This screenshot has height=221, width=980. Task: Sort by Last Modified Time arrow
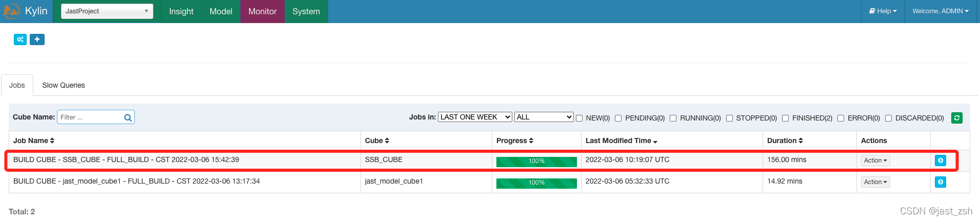655,142
